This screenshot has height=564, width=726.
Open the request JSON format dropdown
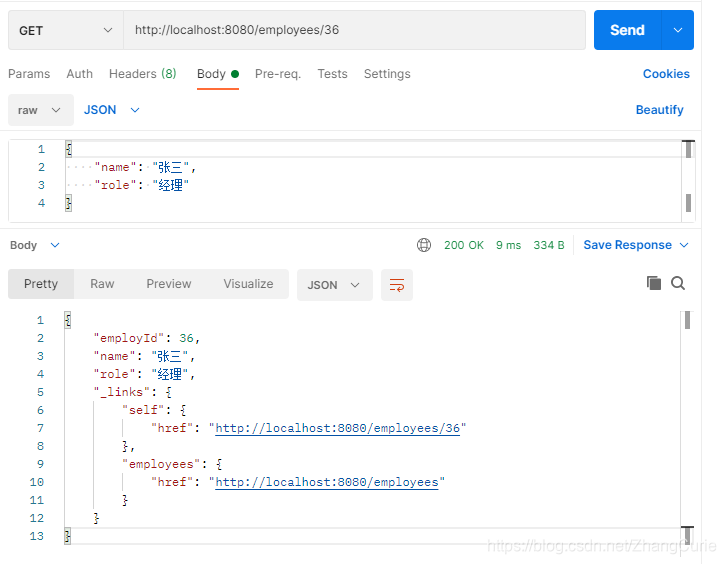coord(112,110)
